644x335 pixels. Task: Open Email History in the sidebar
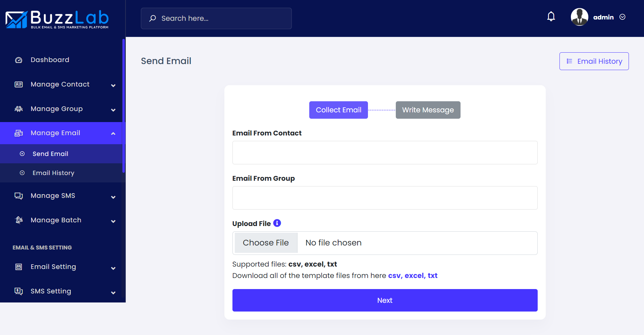[53, 173]
